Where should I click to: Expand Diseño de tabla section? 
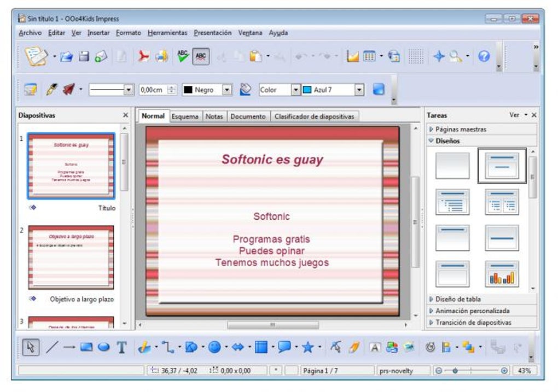482,299
